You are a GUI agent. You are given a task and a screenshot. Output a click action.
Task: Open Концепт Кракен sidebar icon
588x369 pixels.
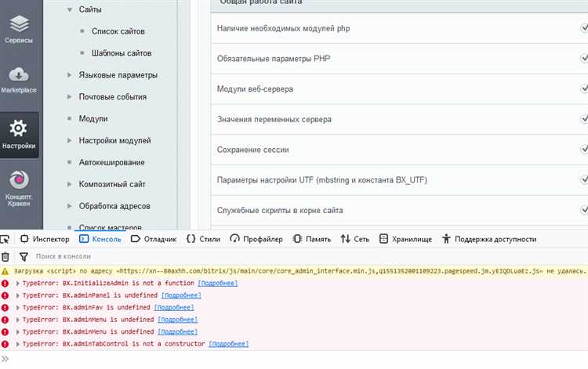[19, 179]
